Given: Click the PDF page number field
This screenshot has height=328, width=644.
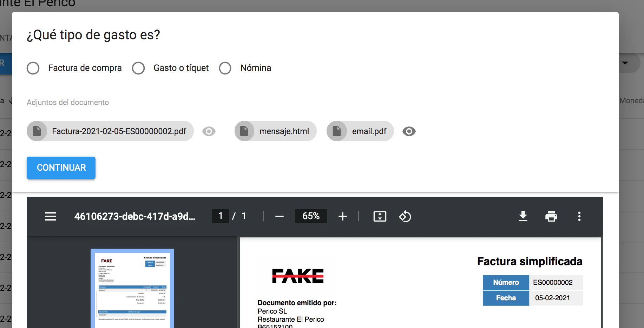Looking at the screenshot, I should [221, 216].
